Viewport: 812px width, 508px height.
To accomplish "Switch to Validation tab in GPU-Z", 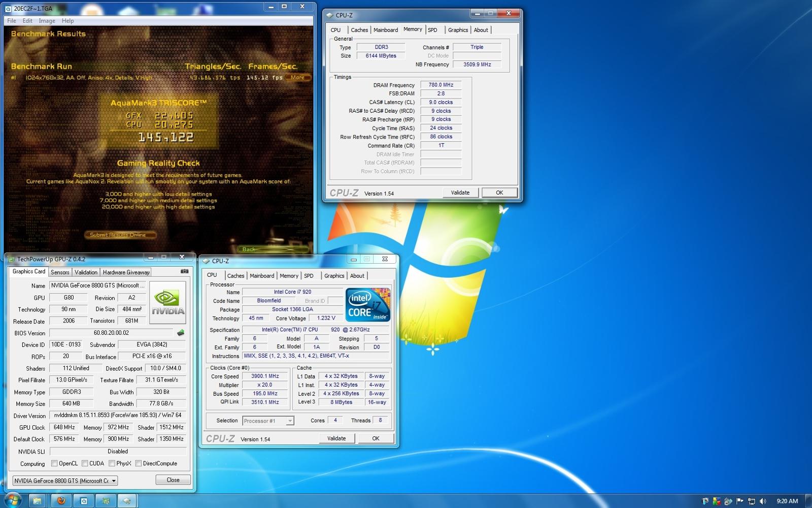I will point(86,272).
